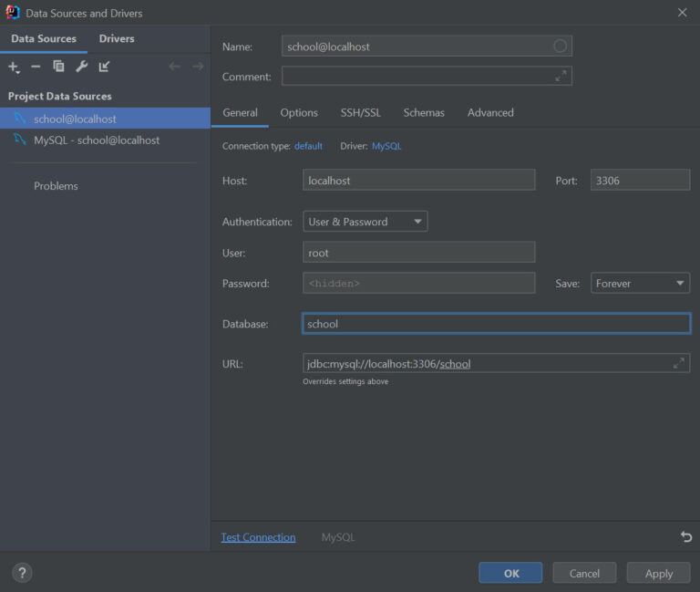The width and height of the screenshot is (700, 592).
Task: Click the revert changes arrow icon
Action: coord(686,536)
